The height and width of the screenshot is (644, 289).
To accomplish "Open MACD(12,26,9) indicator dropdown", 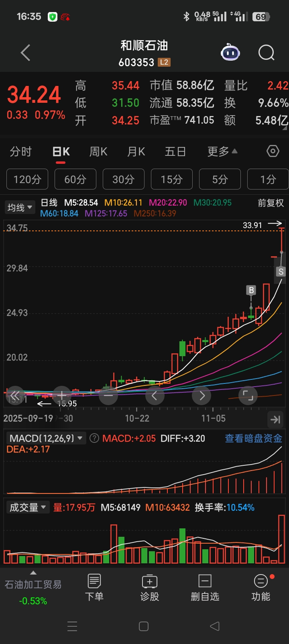I will (x=46, y=438).
